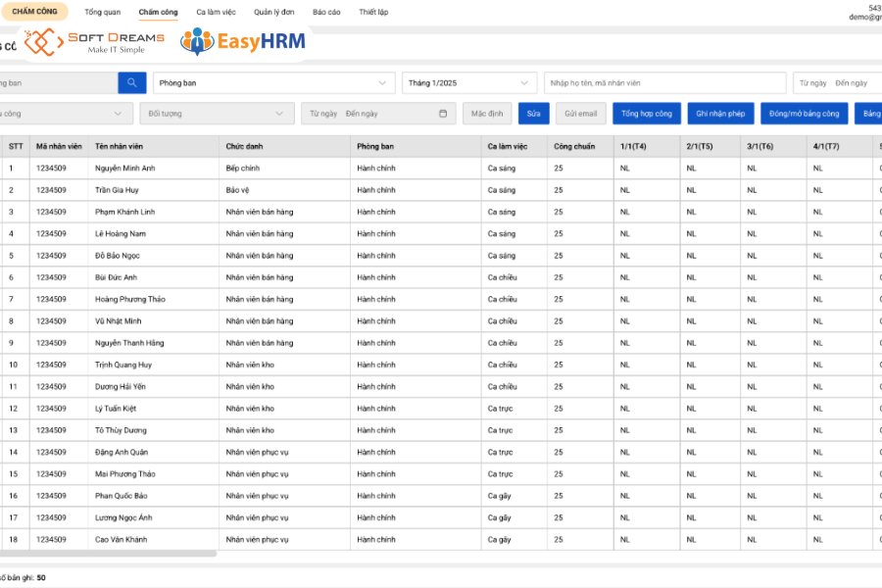Click the 2/1(T5) day column header
This screenshot has height=588, width=882.
[710, 146]
